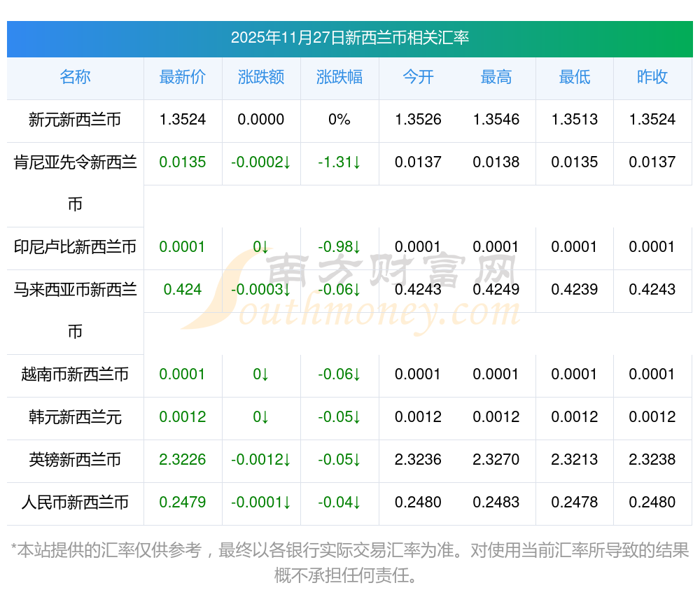700x597 pixels.
Task: Select the 韩元新西兰元 row name
Action: pos(75,417)
